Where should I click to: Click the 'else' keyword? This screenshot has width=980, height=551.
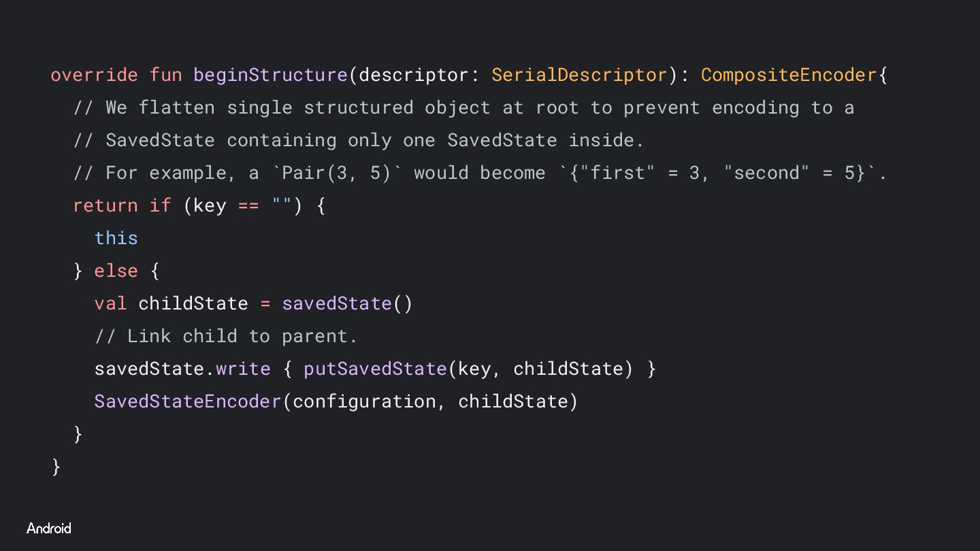[x=116, y=271]
